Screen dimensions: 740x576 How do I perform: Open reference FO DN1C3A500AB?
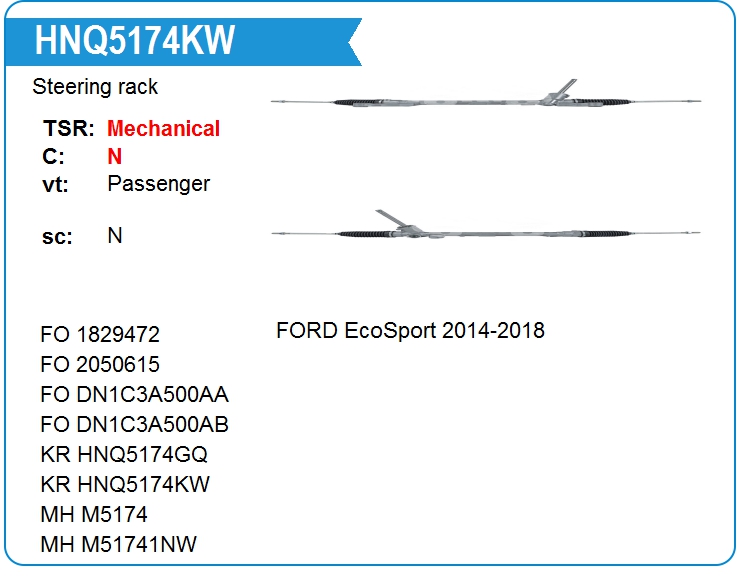pos(135,424)
